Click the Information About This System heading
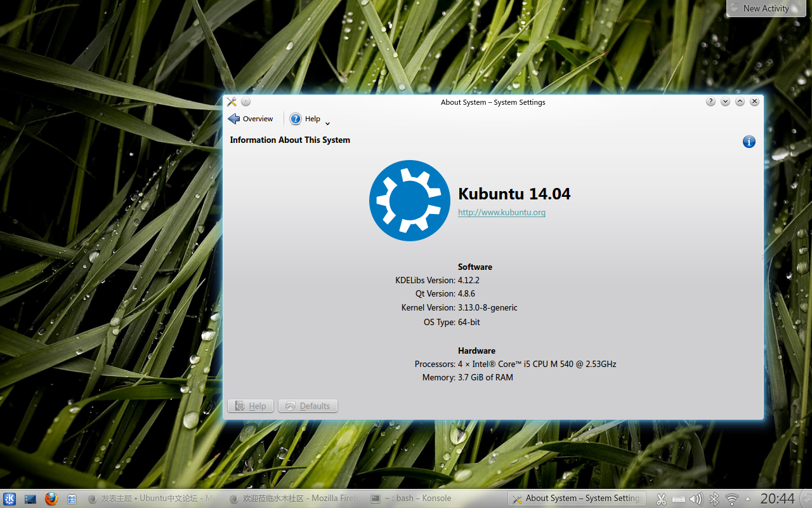The image size is (812, 508). tap(290, 140)
